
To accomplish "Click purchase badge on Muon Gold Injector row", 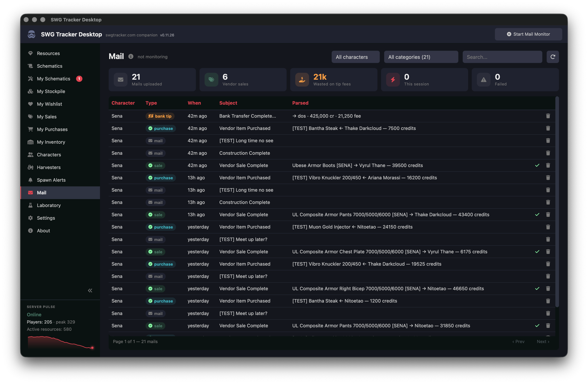I will coord(161,227).
